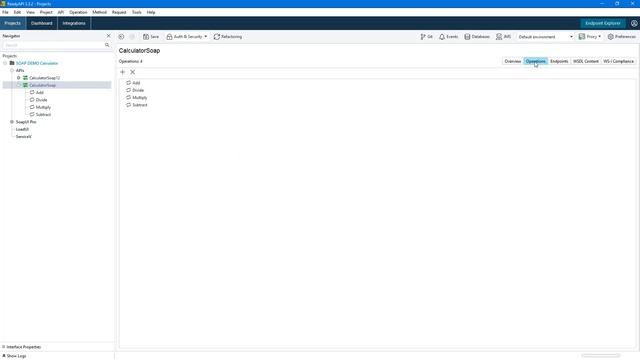
Task: Switch to the WSDL Content tab
Action: point(586,61)
